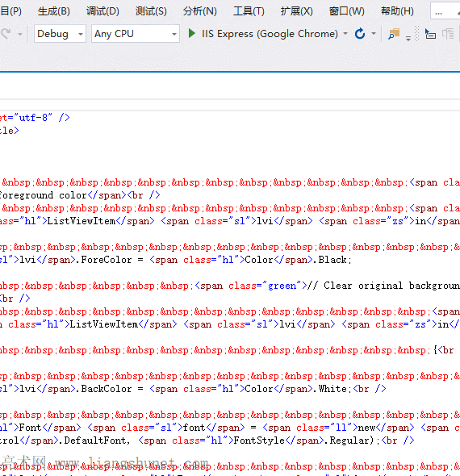Click the greyed-out document outline toolbar icon
This screenshot has width=460, height=476.
coord(448,34)
